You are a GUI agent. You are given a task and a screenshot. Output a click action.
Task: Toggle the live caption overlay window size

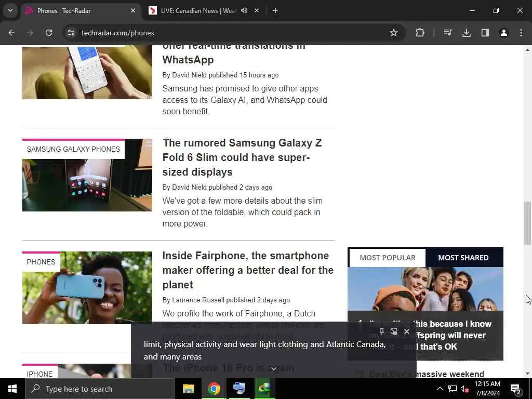(394, 331)
